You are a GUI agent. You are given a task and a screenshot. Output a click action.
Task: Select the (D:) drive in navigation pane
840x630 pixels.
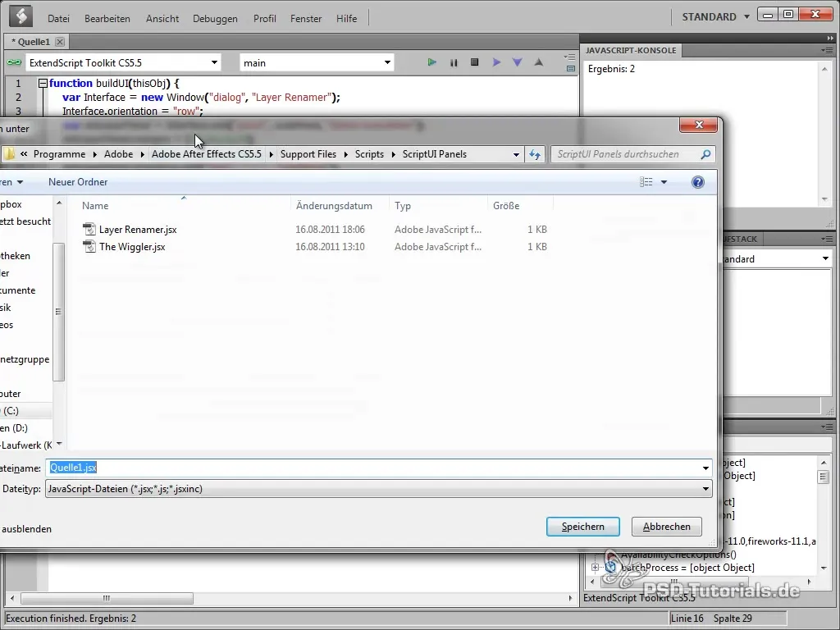[13, 428]
